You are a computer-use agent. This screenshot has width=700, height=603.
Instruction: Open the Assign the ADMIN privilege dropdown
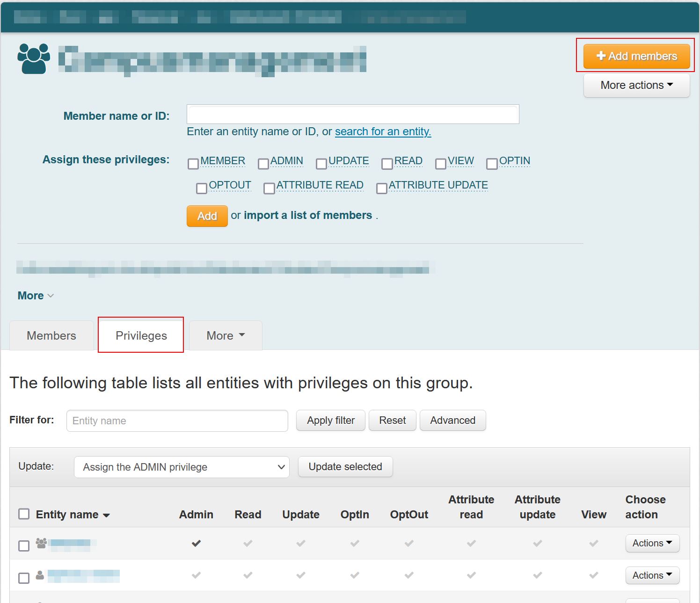tap(182, 467)
